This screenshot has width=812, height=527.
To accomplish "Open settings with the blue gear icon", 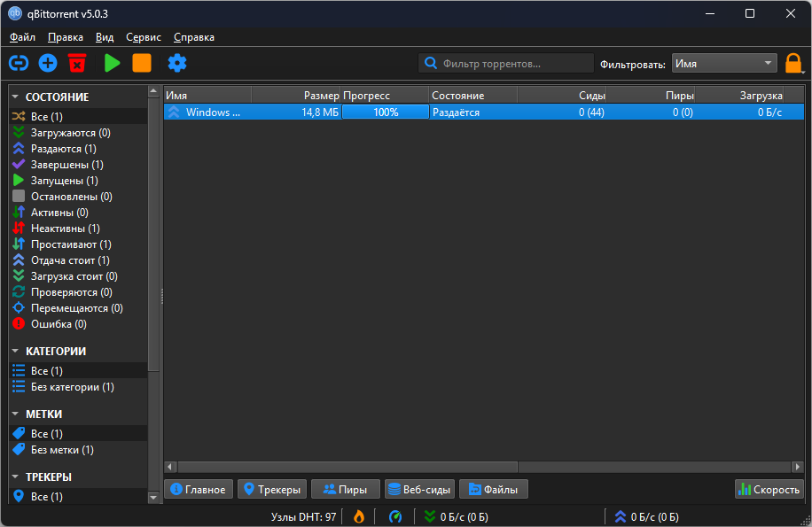I will point(177,63).
